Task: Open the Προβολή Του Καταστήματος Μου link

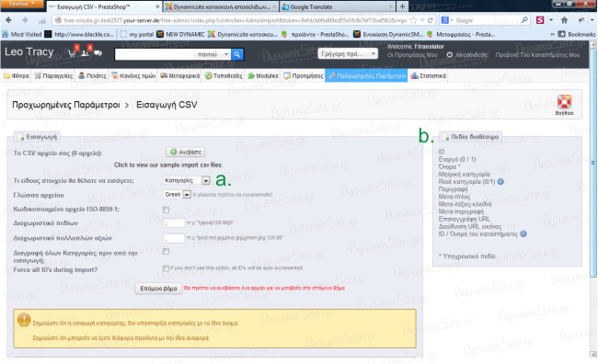Action: coord(537,55)
